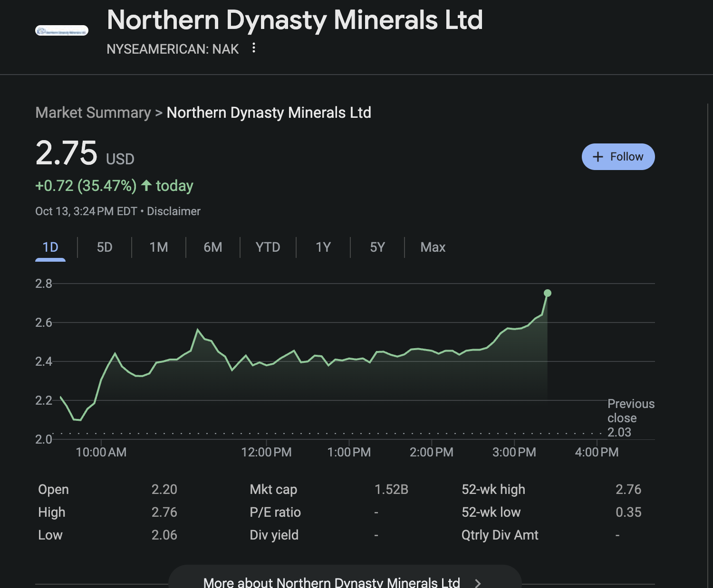
Task: Click the Northern Dynasty Minerals logo thumbnail
Action: [x=62, y=30]
